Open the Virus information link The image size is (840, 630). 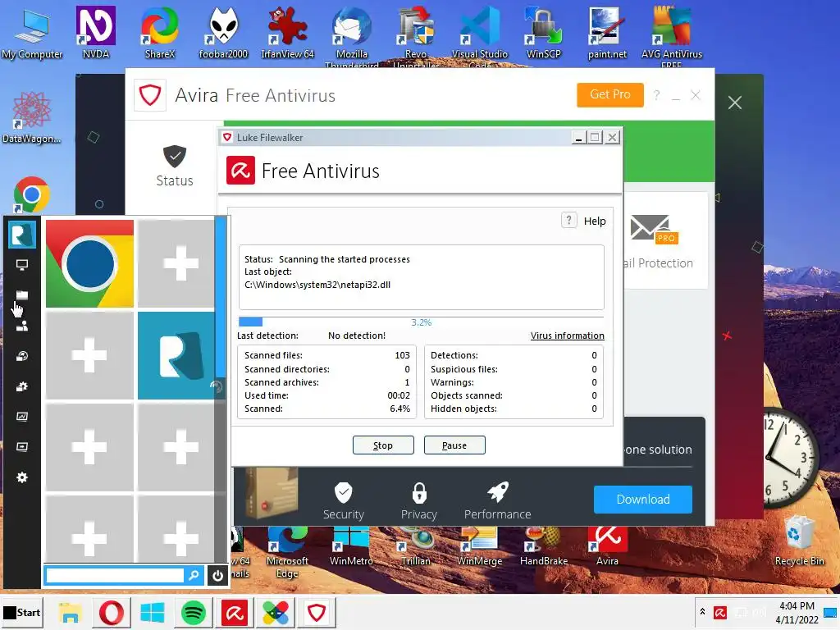tap(568, 336)
